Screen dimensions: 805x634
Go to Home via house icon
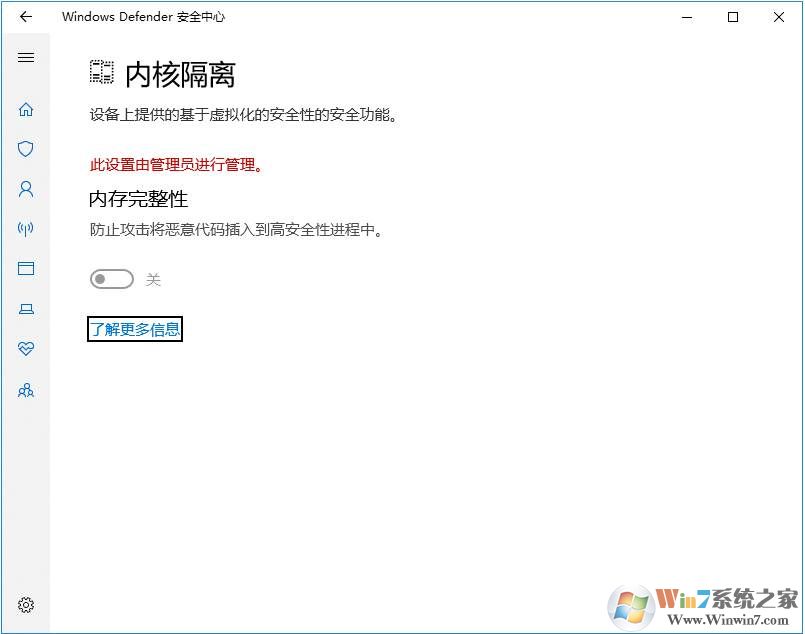tap(26, 109)
